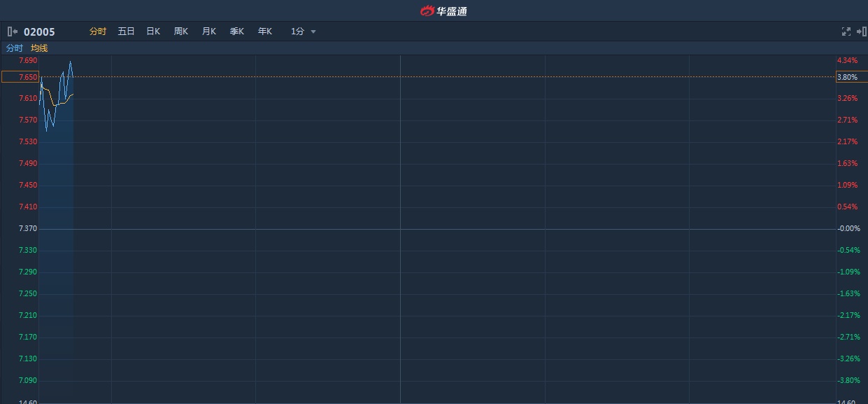Select the 1分 minute interval option
Viewport: 868px width, 404px height.
297,32
